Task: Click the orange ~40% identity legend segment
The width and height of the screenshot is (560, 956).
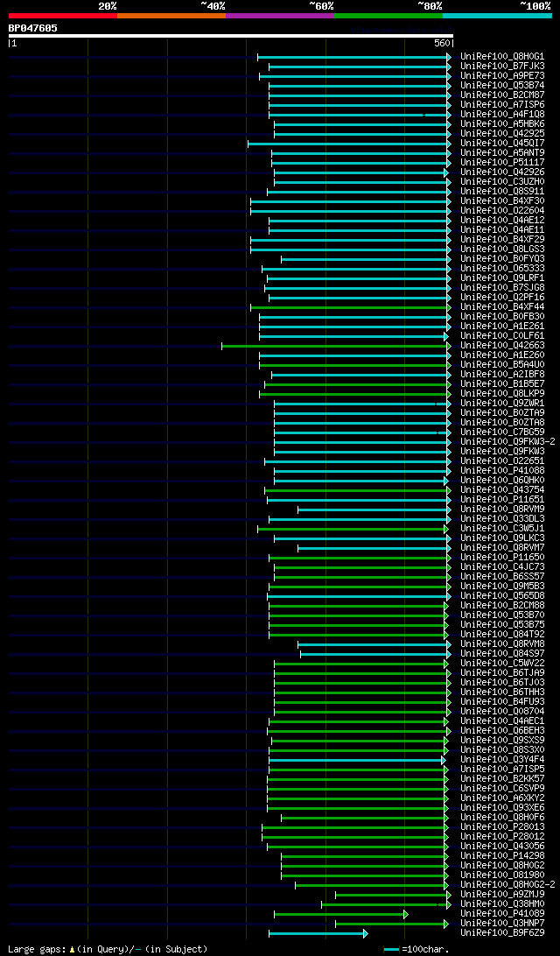Action: pos(171,15)
